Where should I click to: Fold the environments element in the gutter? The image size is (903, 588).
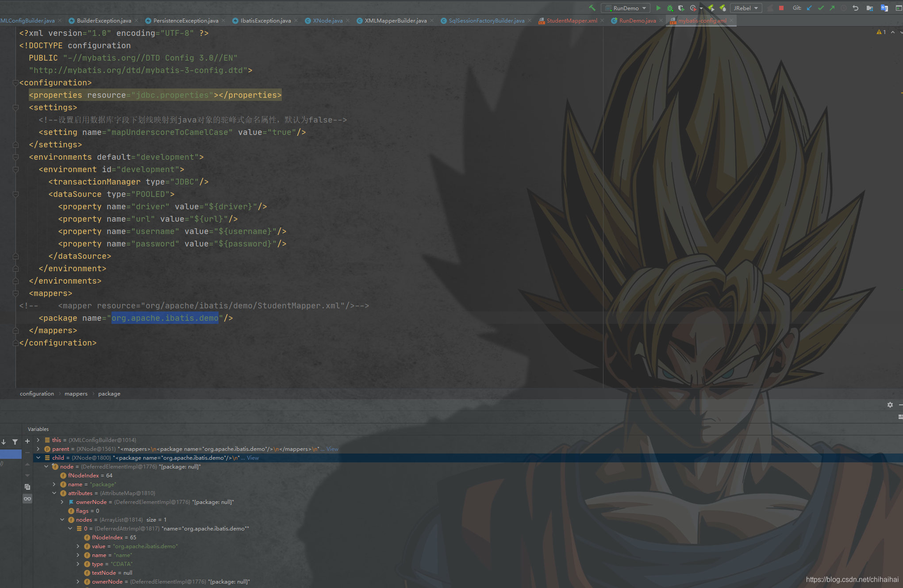(15, 157)
